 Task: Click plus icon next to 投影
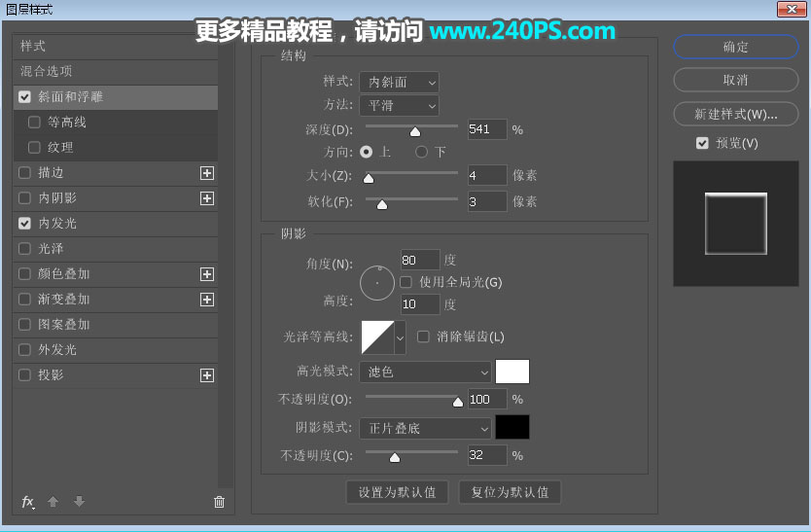[x=207, y=375]
